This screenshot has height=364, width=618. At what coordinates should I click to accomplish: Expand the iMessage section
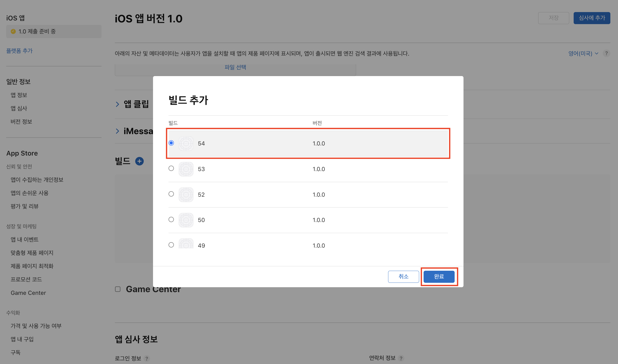[x=118, y=131]
